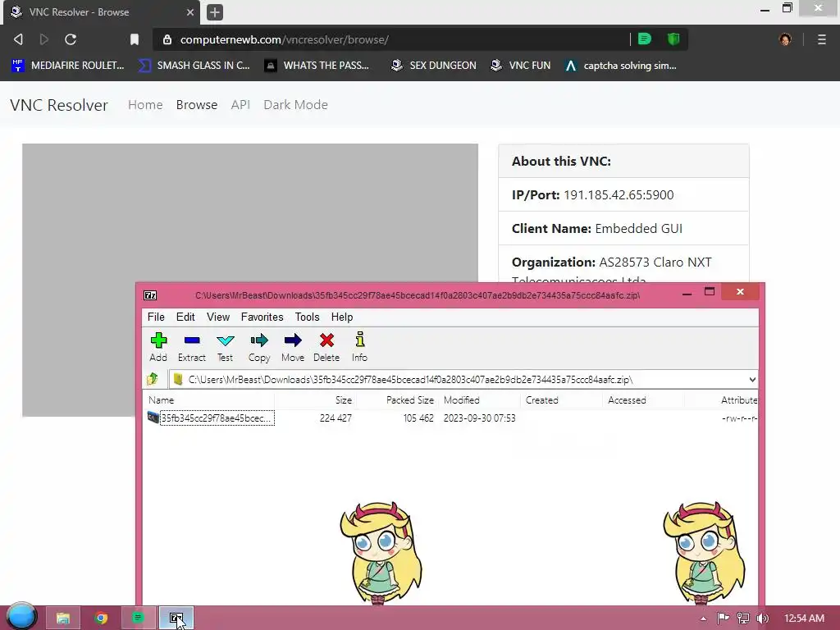The image size is (840, 630).
Task: Open the VNC FUN bookmark
Action: coord(521,66)
